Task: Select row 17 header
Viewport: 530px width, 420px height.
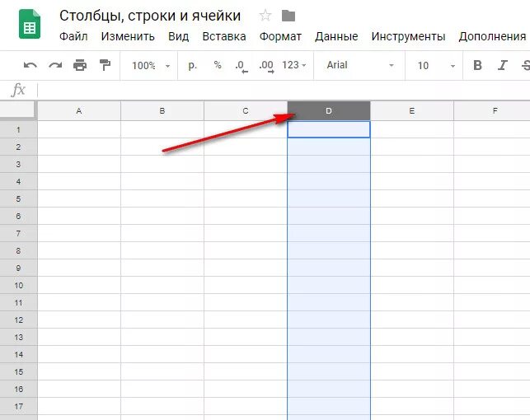Action: pyautogui.click(x=18, y=407)
